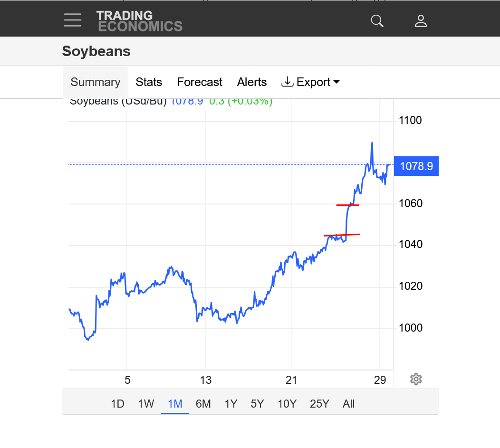Open the hamburger navigation menu
500x448 pixels.
coord(73,20)
